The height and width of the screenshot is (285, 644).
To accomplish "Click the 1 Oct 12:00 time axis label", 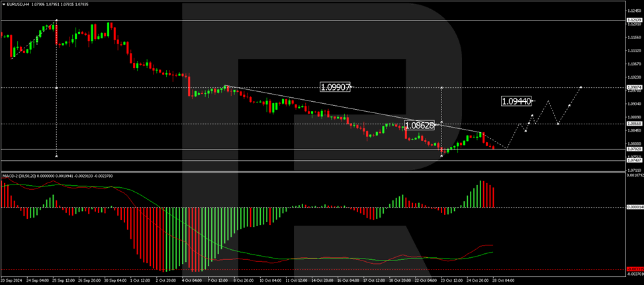I will 139,280.
